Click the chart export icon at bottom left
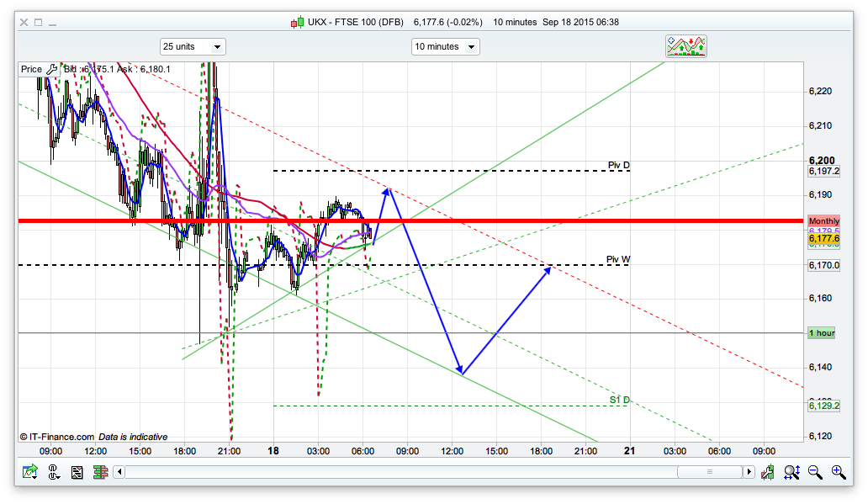This screenshot has width=868, height=504. pos(29,473)
